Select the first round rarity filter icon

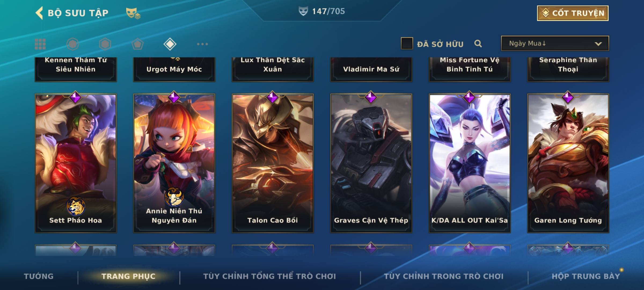pos(72,44)
